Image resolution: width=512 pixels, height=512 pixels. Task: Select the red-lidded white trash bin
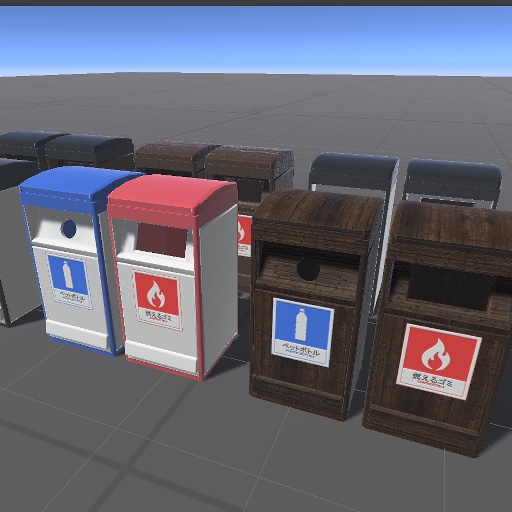(x=173, y=277)
